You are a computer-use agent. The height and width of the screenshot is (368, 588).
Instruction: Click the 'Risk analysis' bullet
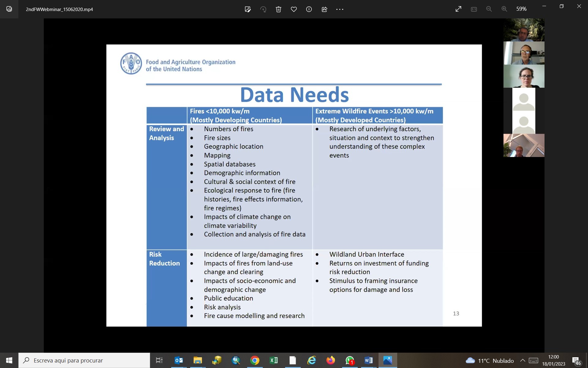pyautogui.click(x=222, y=307)
